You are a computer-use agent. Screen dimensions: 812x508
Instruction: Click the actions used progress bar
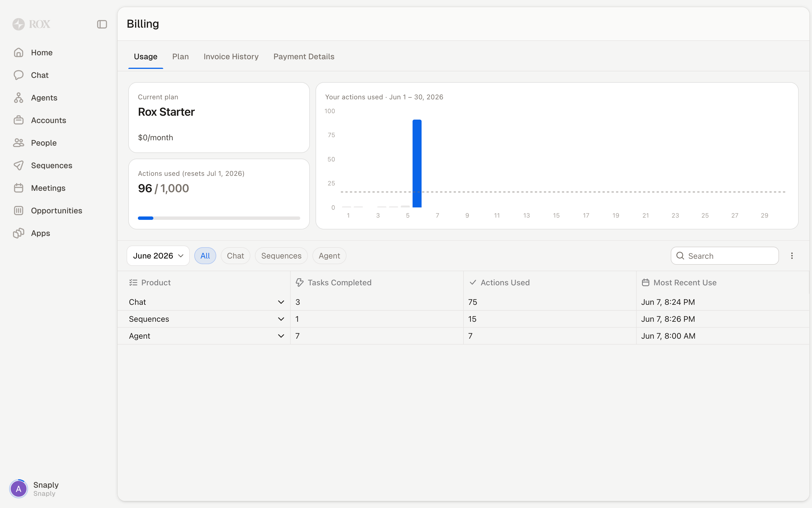219,218
